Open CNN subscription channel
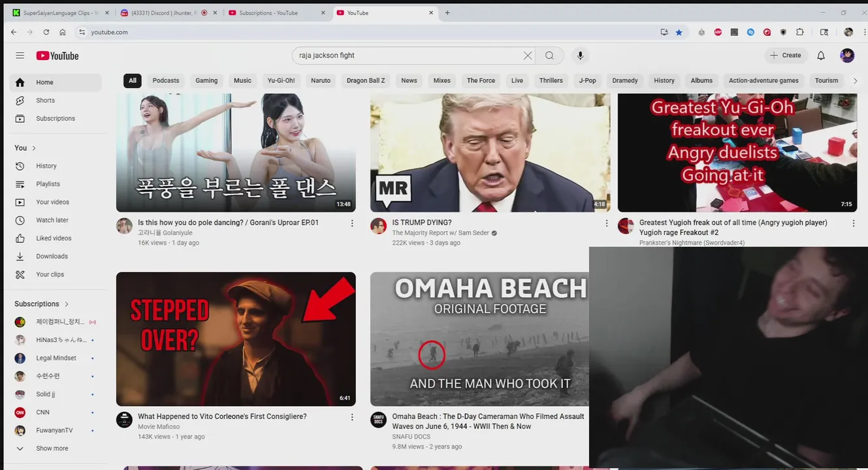The image size is (868, 470). pyautogui.click(x=56, y=413)
